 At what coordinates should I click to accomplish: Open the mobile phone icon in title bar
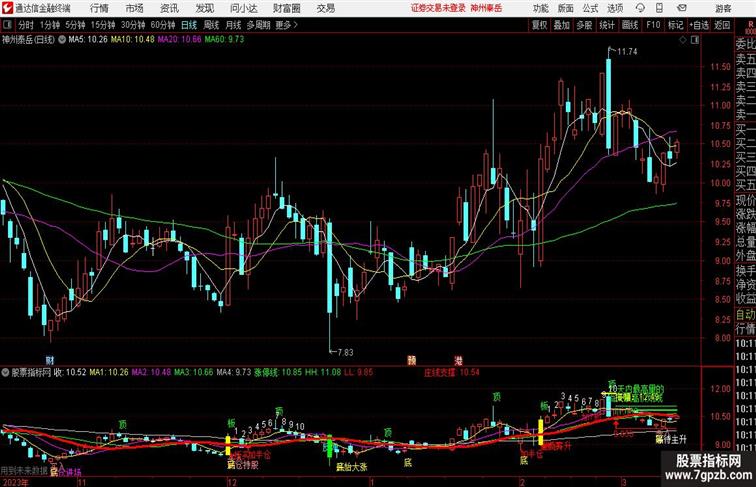tap(659, 8)
